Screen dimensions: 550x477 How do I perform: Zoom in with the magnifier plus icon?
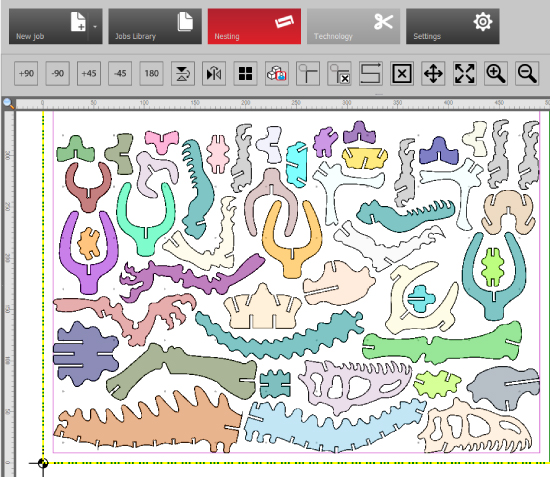click(496, 73)
